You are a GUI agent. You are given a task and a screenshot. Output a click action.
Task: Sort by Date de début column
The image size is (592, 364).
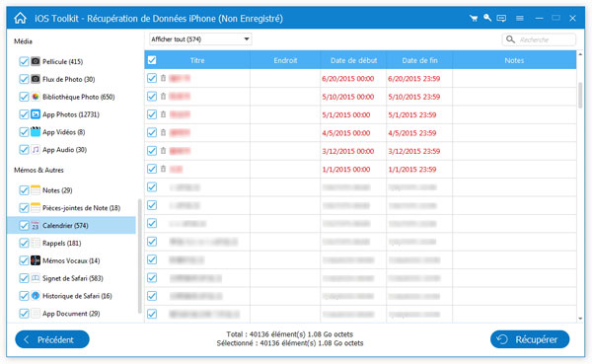pos(353,60)
